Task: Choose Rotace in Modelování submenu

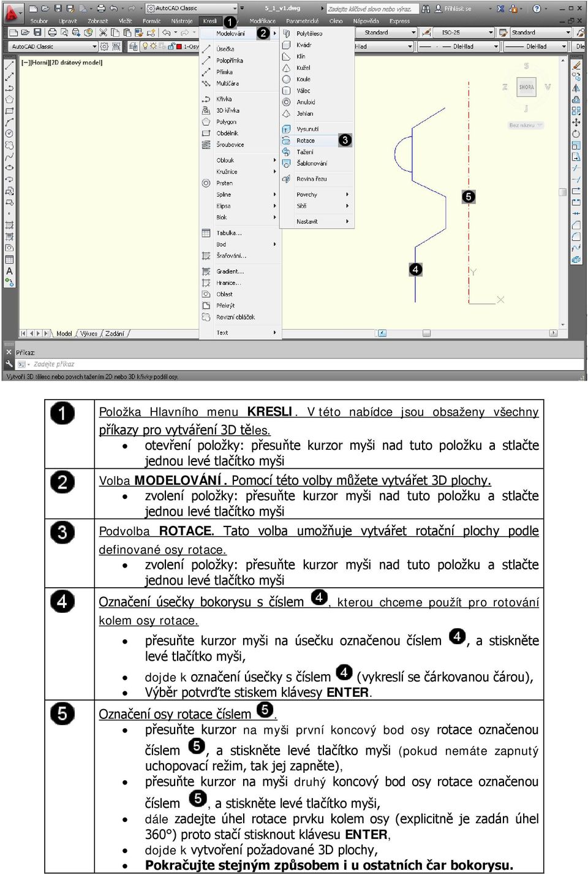Action: [316, 140]
